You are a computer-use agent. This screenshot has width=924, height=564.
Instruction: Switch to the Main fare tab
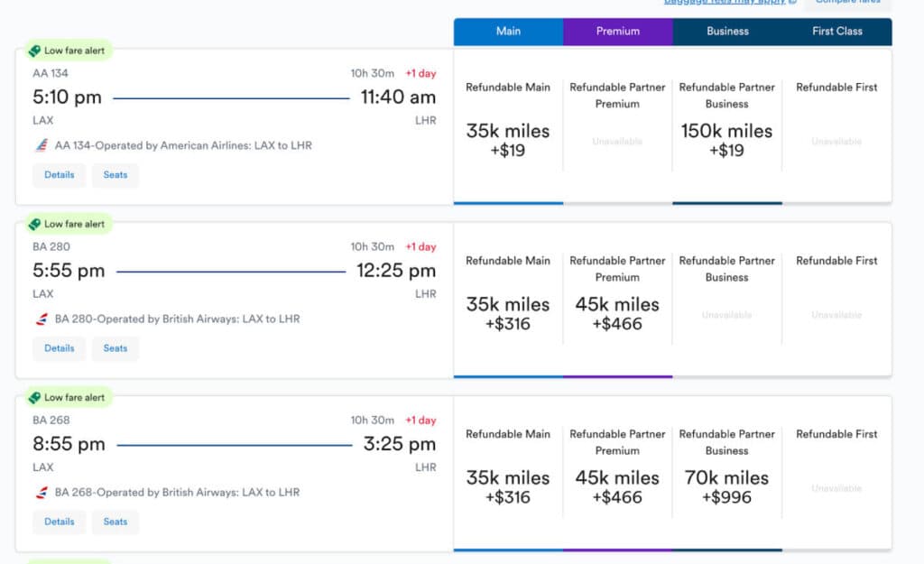pos(508,32)
